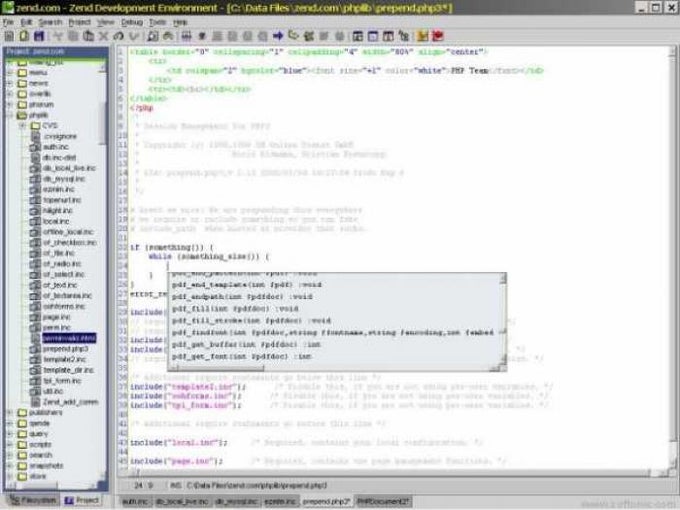Collapse the phplib folder node
680x510 pixels.
[10, 115]
